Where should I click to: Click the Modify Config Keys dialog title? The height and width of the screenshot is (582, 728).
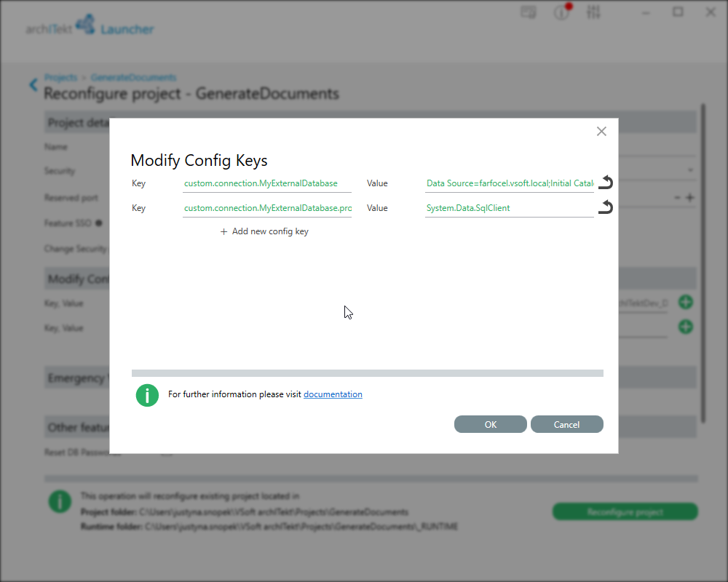click(x=199, y=160)
